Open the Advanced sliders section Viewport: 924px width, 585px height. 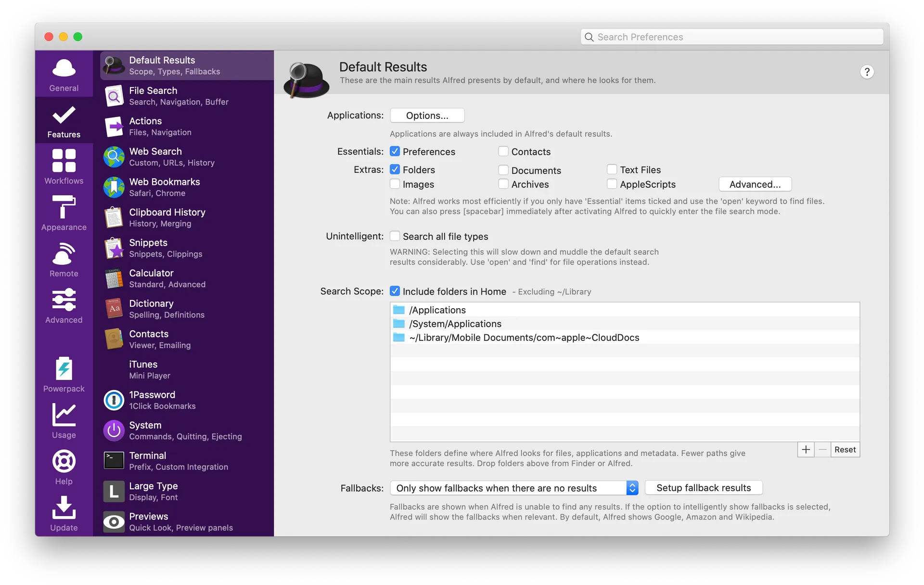[64, 306]
